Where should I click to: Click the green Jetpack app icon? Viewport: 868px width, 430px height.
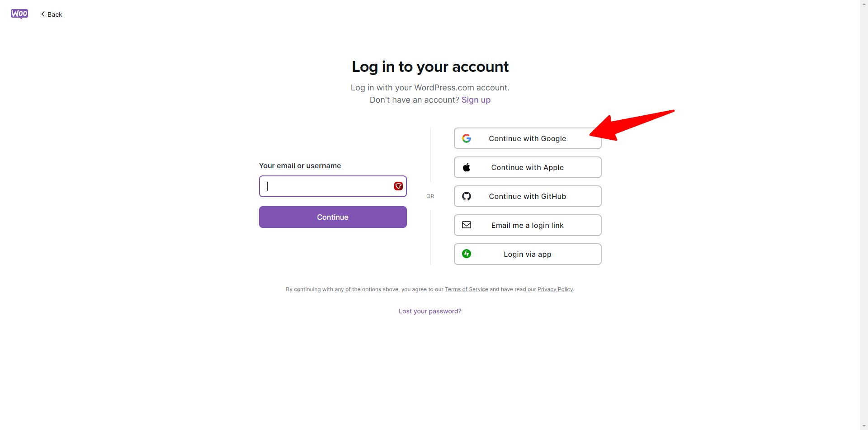point(467,254)
